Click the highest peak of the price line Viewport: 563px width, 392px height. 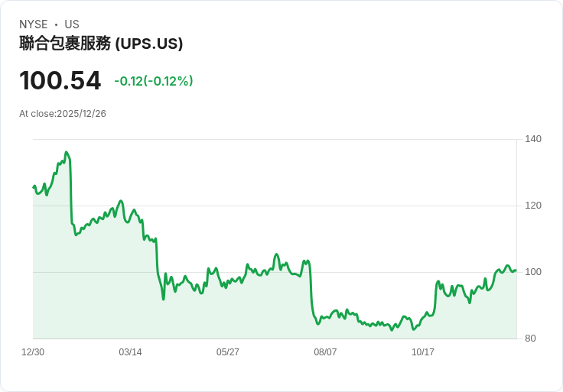click(x=67, y=152)
